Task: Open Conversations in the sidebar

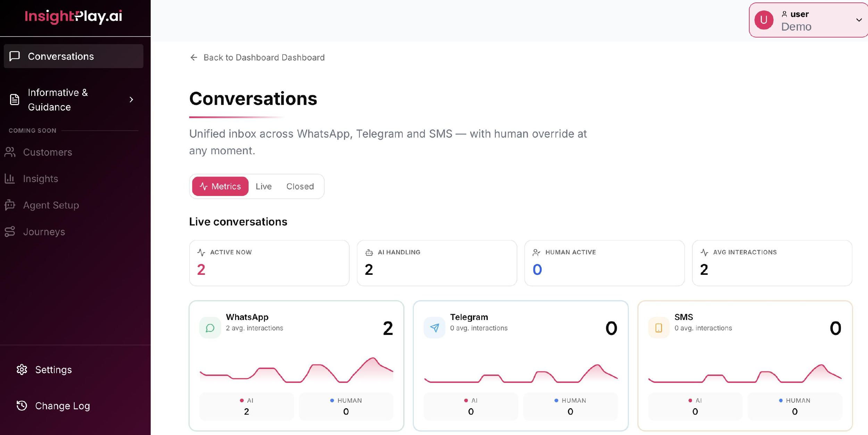Action: pos(73,56)
